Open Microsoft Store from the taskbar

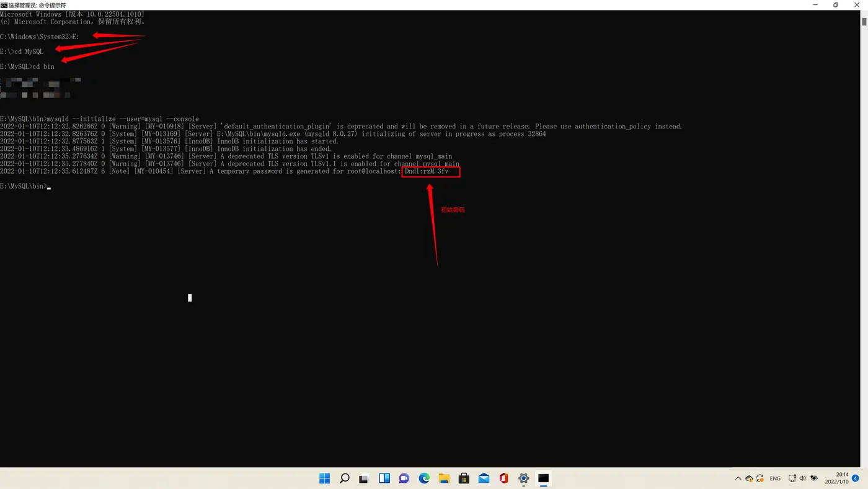(x=464, y=478)
